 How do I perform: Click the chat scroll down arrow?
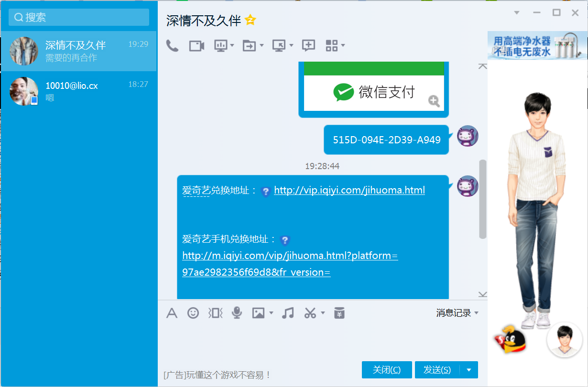pyautogui.click(x=483, y=294)
